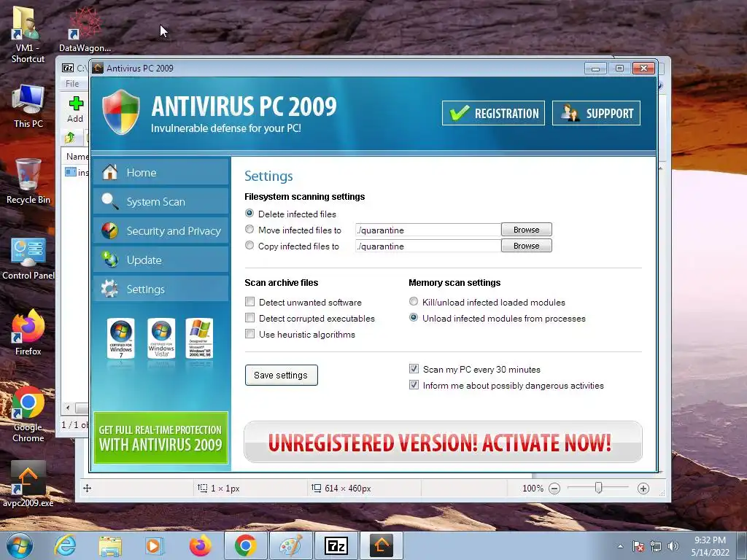Screen dimensions: 747x560
Task: Select Move infected files to option
Action: (249, 230)
